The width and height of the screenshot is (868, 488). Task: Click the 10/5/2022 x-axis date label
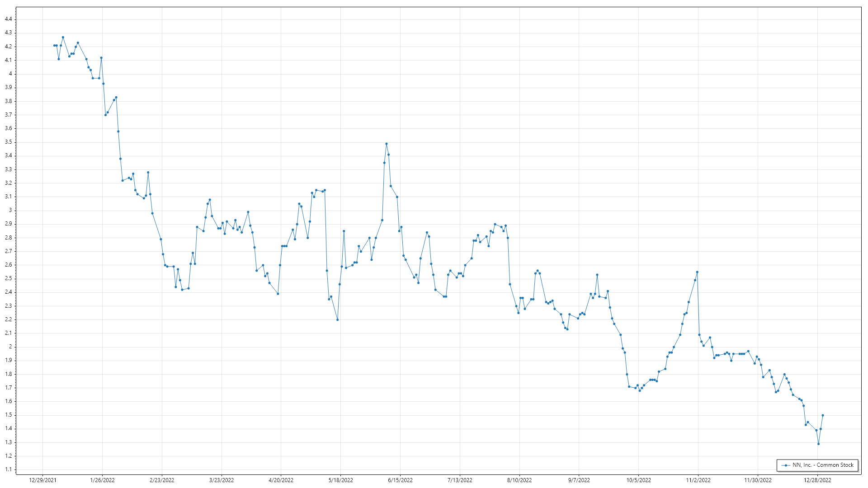click(639, 480)
